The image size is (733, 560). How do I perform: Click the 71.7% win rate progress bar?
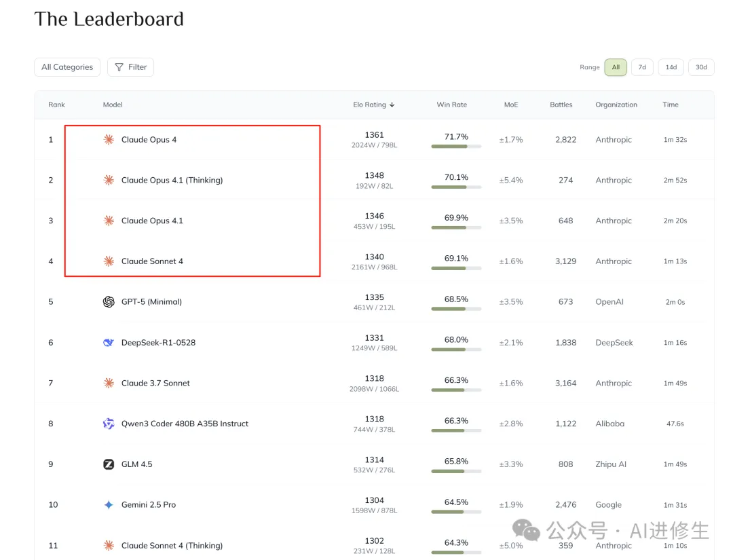pos(456,147)
